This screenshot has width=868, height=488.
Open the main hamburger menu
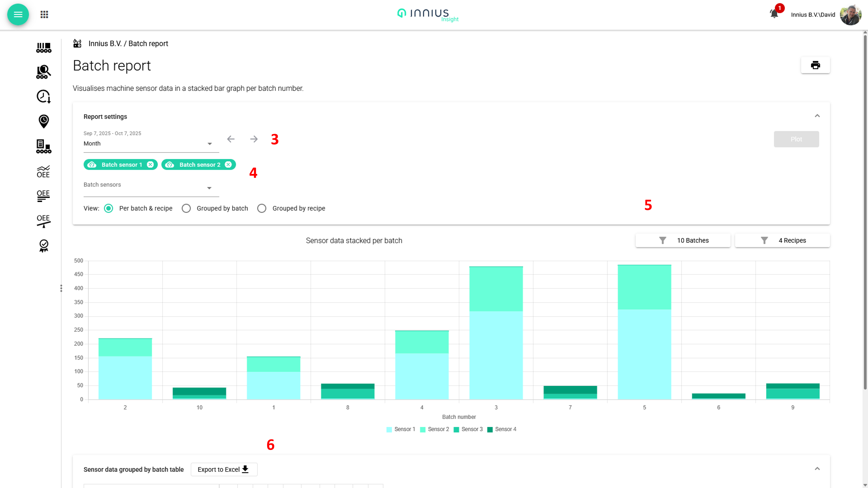18,14
